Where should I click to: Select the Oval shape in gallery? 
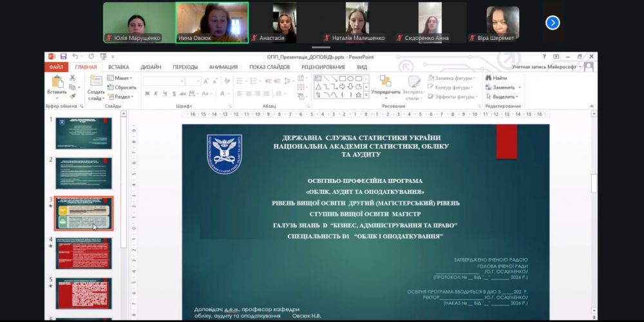[350, 79]
